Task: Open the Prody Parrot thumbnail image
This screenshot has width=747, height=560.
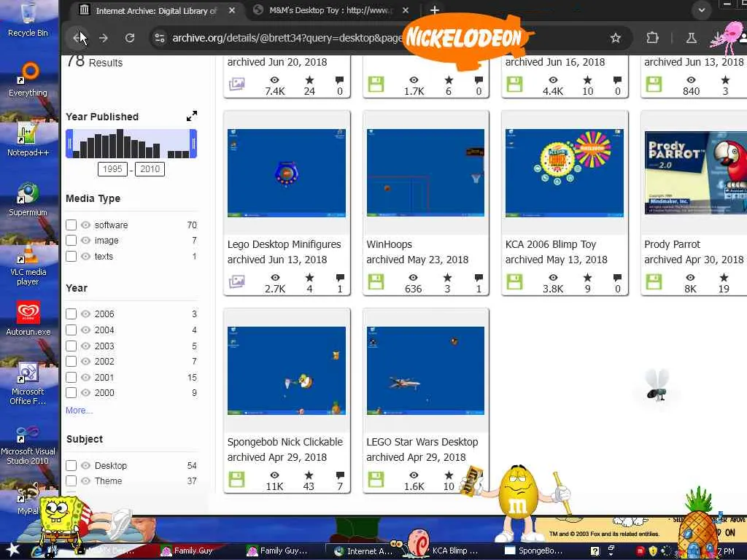Action: pos(695,172)
